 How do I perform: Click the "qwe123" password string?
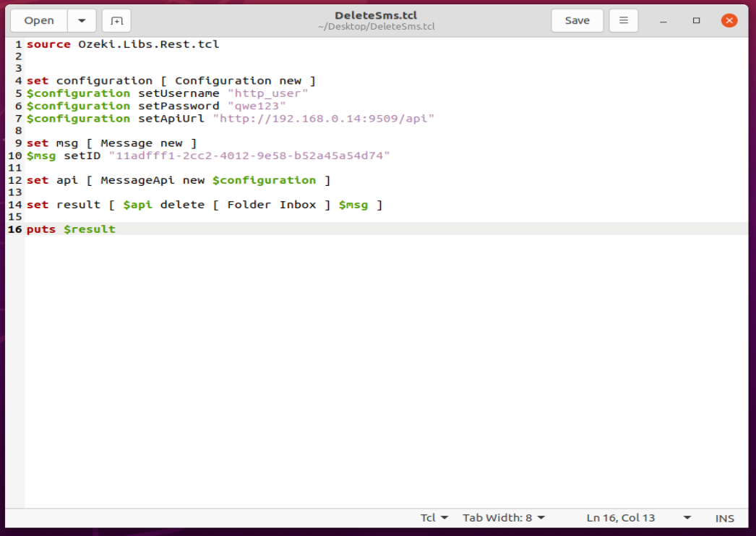[257, 106]
